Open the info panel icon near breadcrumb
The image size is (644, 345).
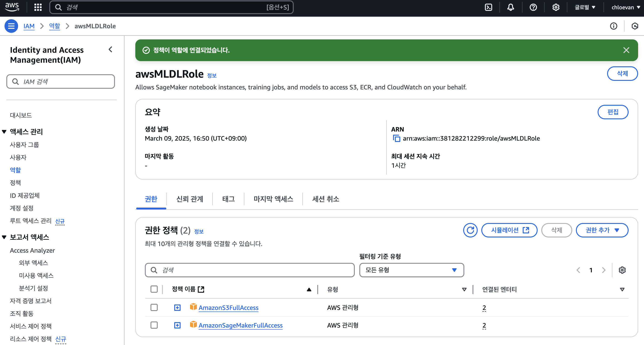point(613,26)
